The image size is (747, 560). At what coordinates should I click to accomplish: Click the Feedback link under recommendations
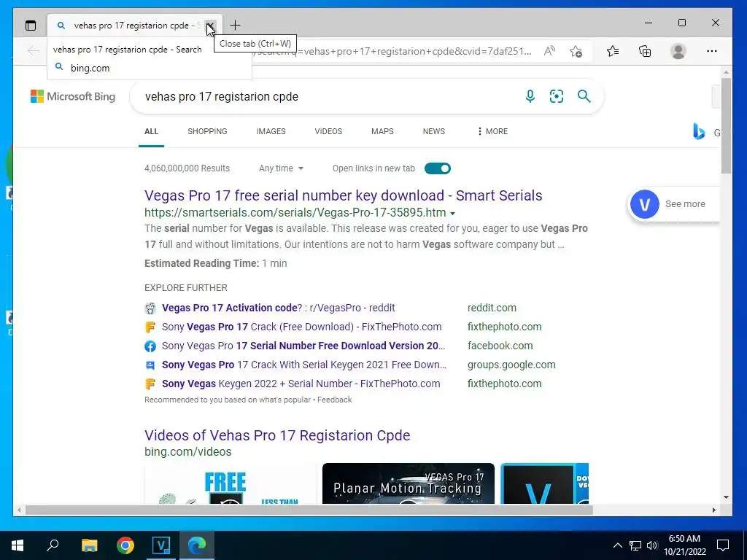[334, 400]
